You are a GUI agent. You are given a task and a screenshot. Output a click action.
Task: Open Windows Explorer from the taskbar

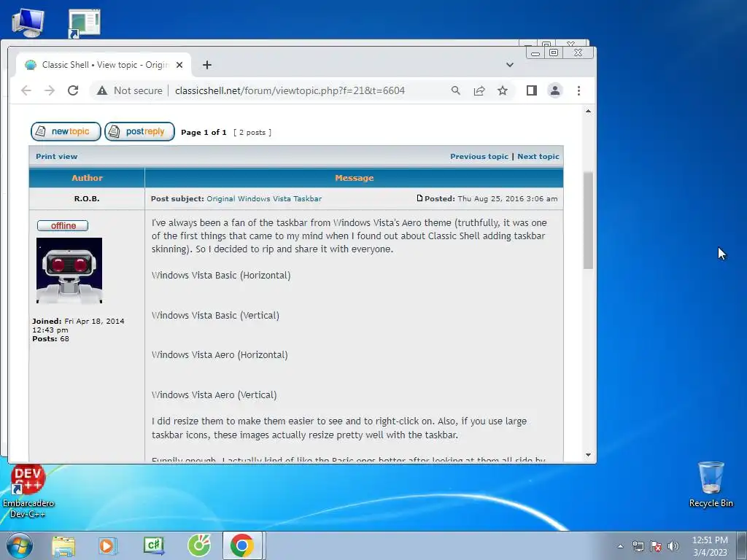[x=63, y=545]
